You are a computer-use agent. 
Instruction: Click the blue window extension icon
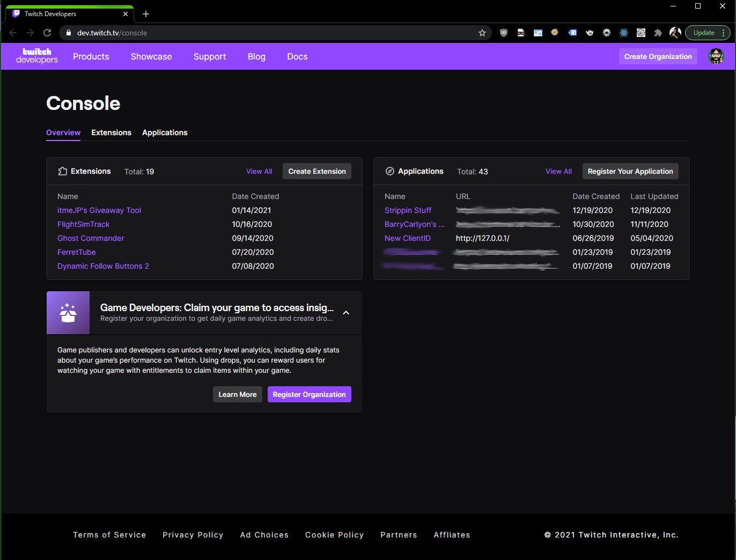[x=538, y=33]
